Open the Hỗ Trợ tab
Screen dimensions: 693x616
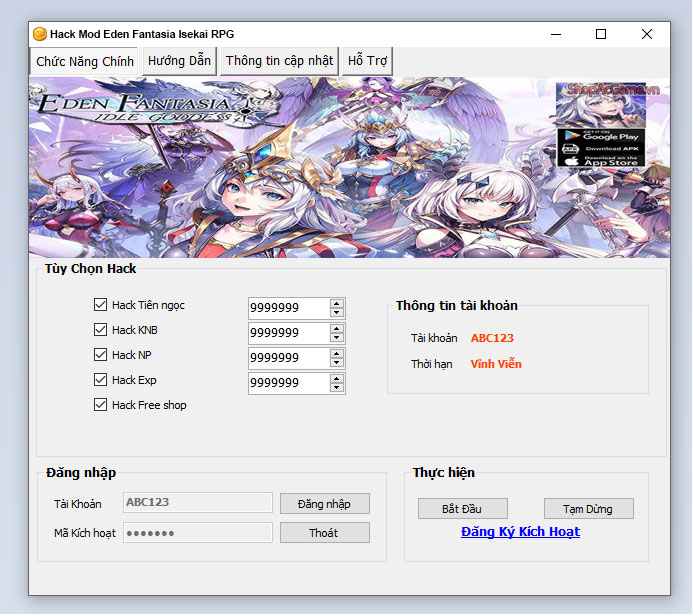coord(367,61)
